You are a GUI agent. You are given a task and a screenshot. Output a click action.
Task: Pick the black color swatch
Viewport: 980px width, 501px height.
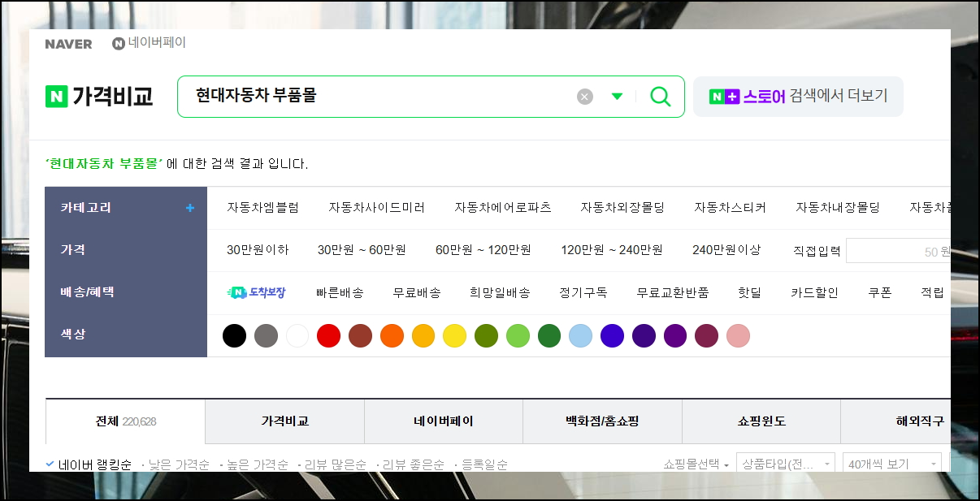click(x=234, y=335)
